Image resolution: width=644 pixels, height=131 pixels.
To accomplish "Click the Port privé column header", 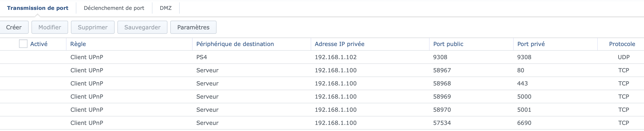I will 531,44.
